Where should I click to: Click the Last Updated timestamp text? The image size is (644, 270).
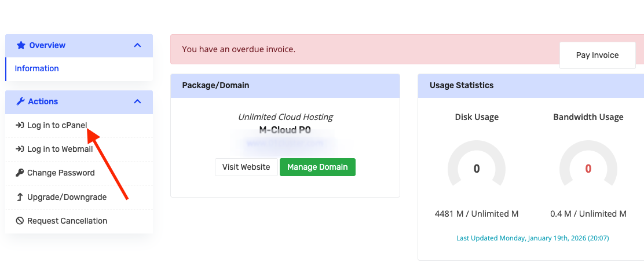532,238
